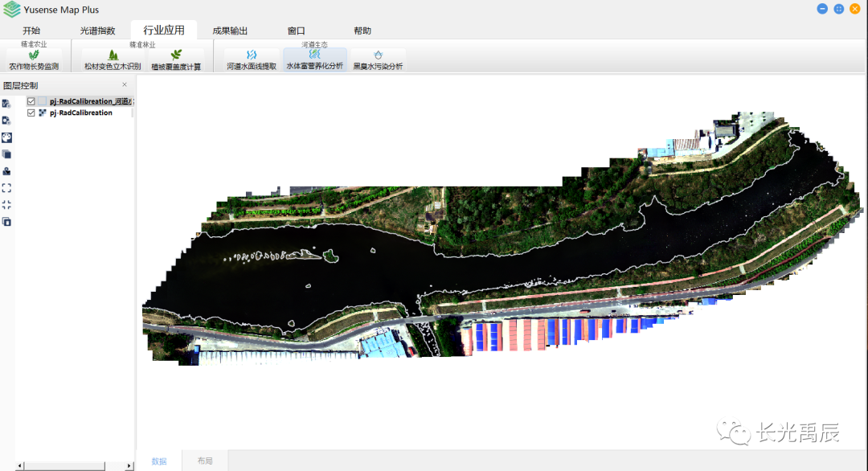Switch to the 布局 layout view tab
The image size is (868, 471).
coord(206,461)
